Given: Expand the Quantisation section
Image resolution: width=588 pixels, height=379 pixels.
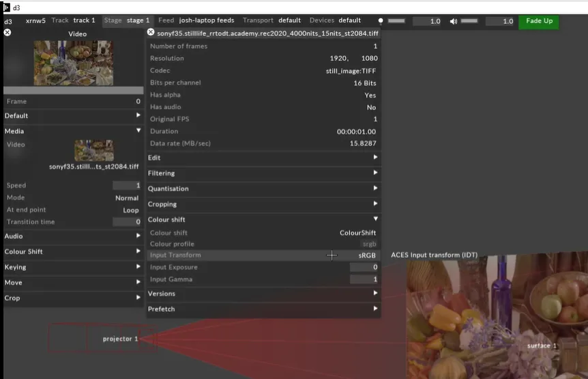Looking at the screenshot, I should point(263,188).
